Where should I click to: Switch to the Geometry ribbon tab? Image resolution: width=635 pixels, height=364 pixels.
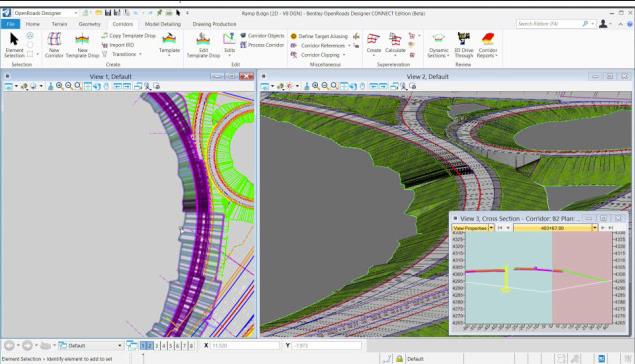coord(89,24)
